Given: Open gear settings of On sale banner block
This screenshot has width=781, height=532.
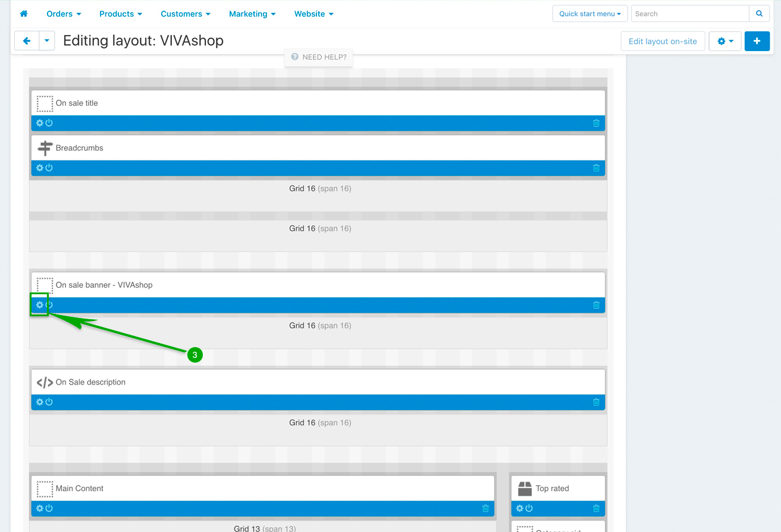Looking at the screenshot, I should pos(40,305).
